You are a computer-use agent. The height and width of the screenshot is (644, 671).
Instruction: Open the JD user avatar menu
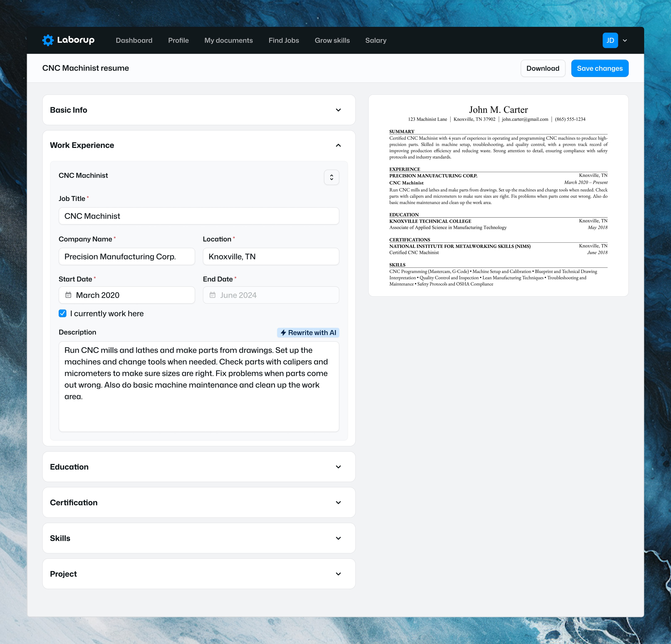pyautogui.click(x=610, y=40)
